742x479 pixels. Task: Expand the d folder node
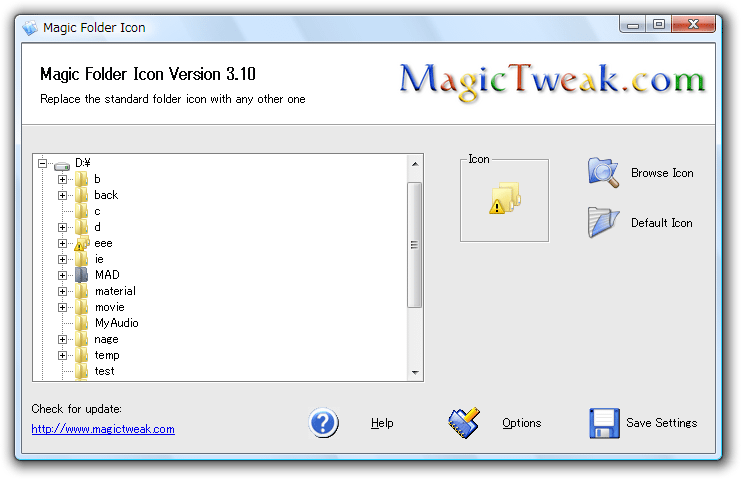point(62,227)
